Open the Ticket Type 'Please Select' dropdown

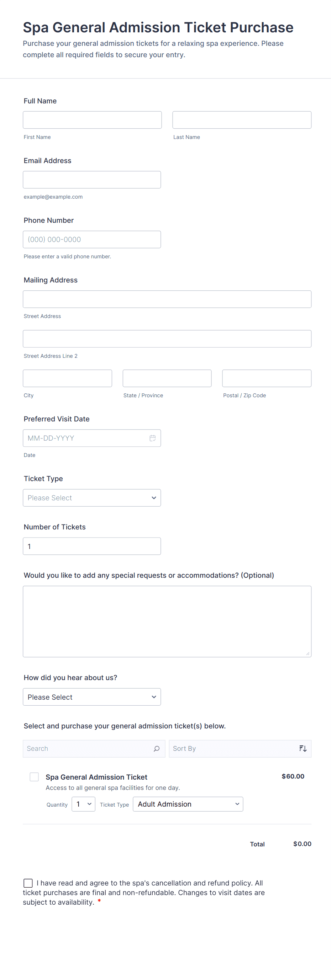pos(92,497)
